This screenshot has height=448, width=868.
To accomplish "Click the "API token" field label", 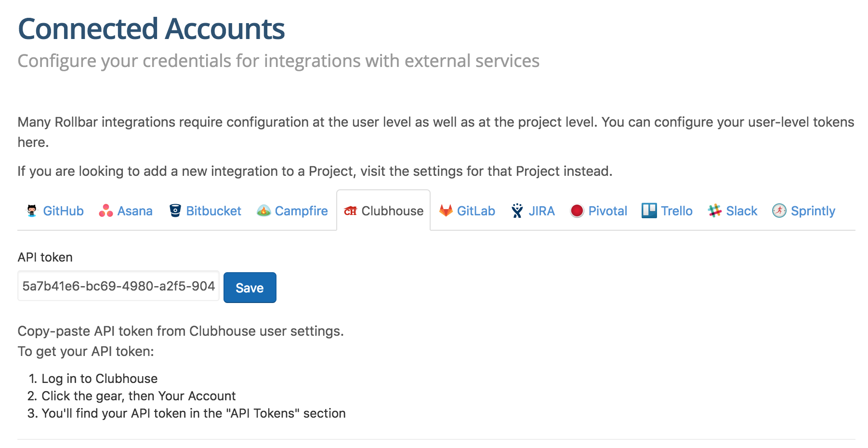I will coord(45,257).
